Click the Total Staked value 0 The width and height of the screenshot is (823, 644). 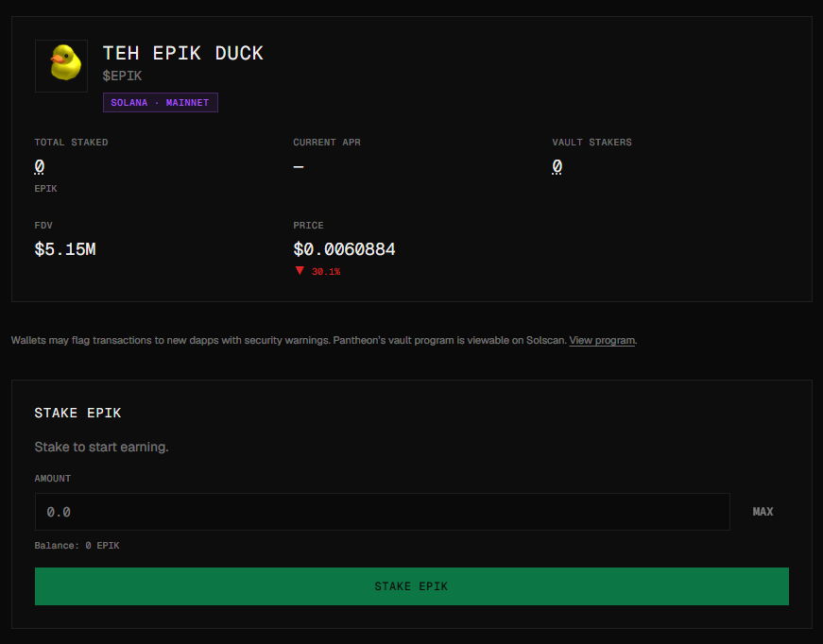click(40, 167)
